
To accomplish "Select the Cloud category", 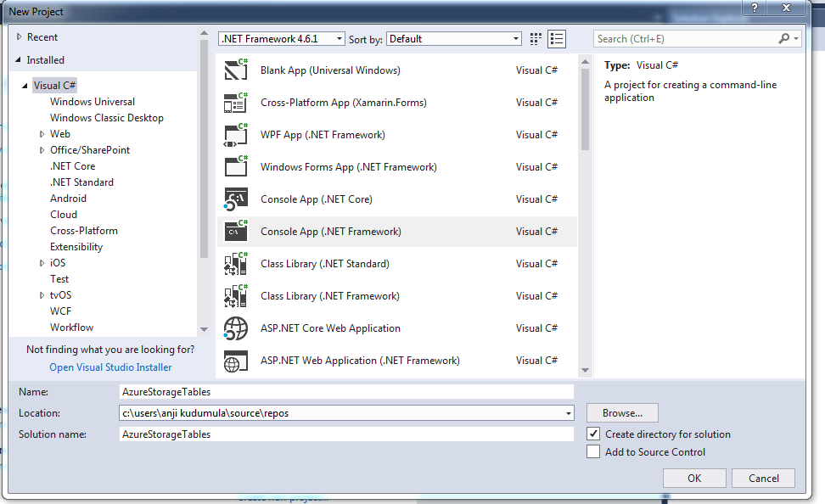I will (x=63, y=214).
